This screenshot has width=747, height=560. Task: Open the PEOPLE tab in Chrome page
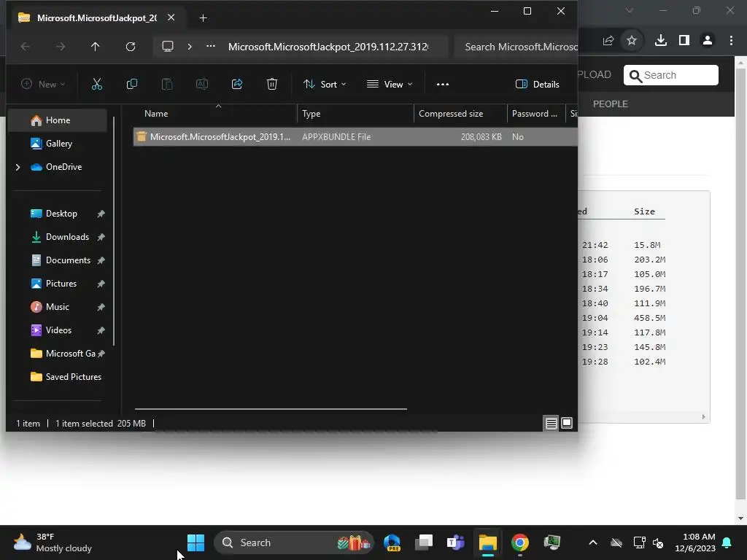(x=611, y=104)
